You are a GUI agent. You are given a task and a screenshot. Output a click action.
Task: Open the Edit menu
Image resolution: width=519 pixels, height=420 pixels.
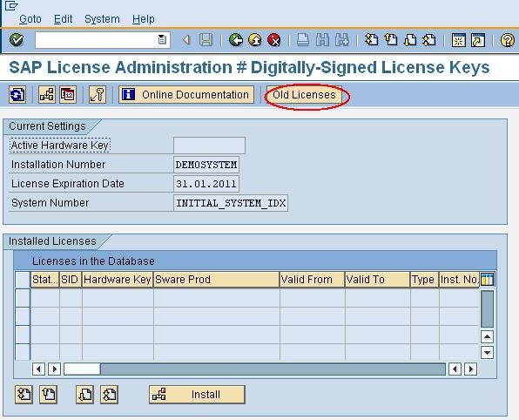coord(63,19)
